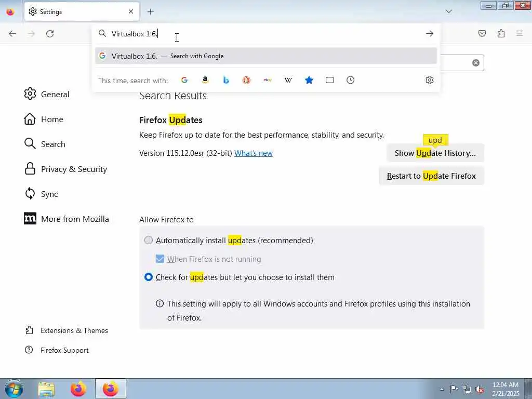Screen dimensions: 532x399
Task: Search this time with Google icon
Action: pyautogui.click(x=184, y=80)
